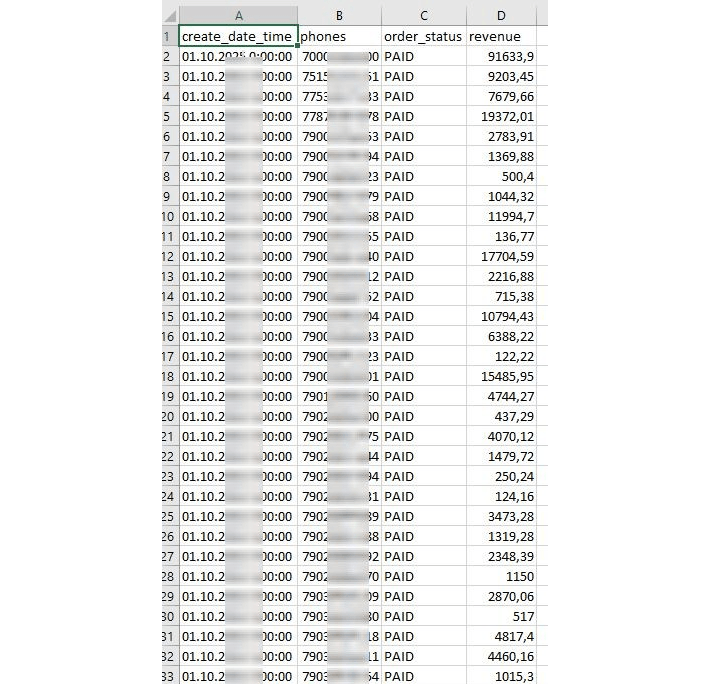Click revenue cell 122,22
This screenshot has height=684, width=709.
501,356
